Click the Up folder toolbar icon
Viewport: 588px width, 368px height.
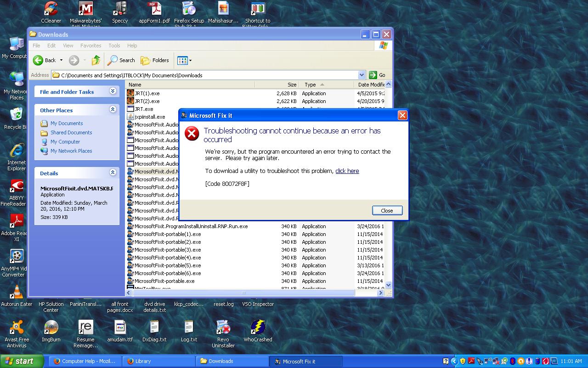click(x=96, y=60)
